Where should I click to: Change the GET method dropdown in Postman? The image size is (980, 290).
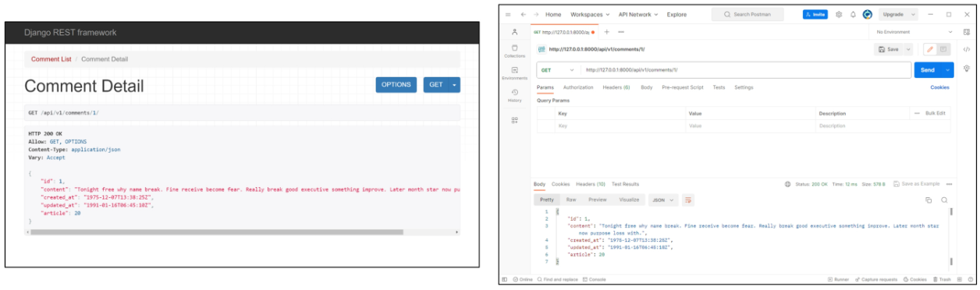(x=557, y=70)
